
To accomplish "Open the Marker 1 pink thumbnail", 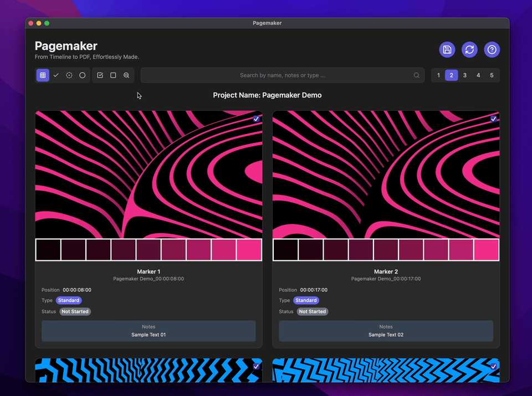I will click(149, 174).
